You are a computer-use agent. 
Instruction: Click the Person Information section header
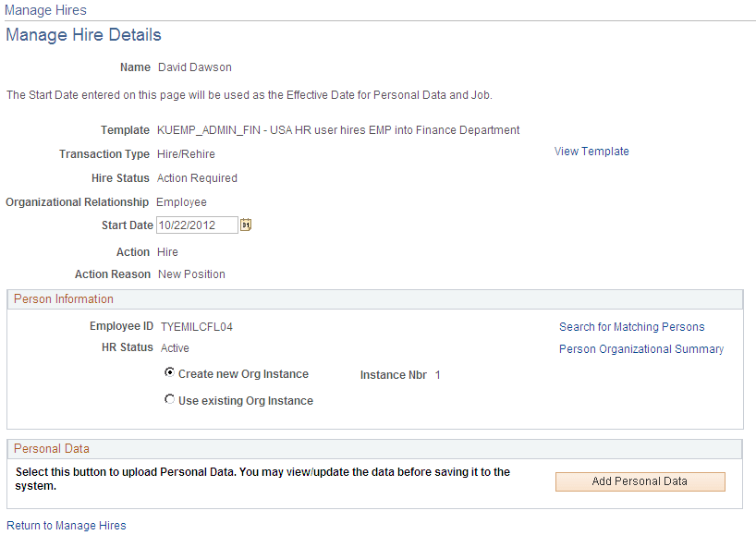click(63, 298)
